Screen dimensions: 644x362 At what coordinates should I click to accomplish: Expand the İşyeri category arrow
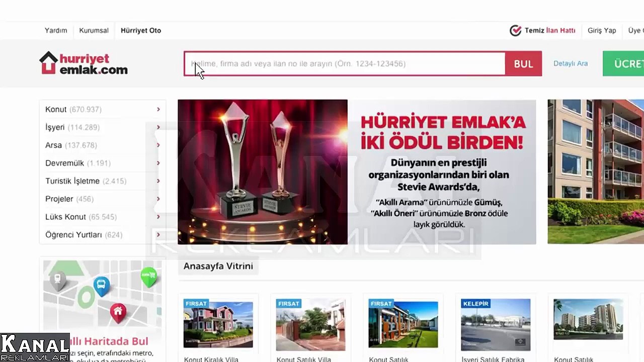(158, 127)
